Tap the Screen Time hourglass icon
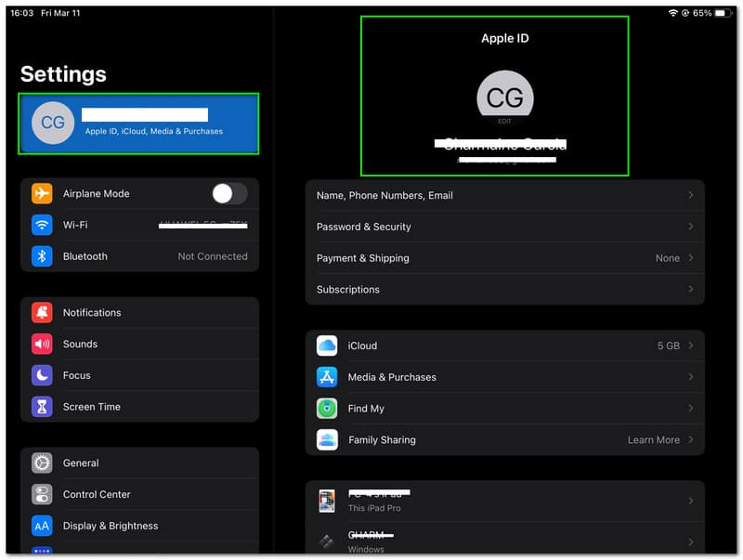743x560 pixels. pos(42,407)
